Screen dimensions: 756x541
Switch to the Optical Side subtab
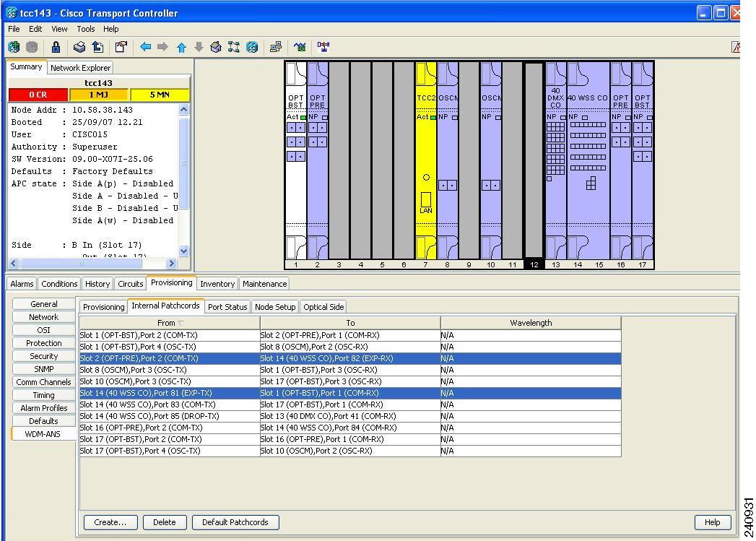323,307
